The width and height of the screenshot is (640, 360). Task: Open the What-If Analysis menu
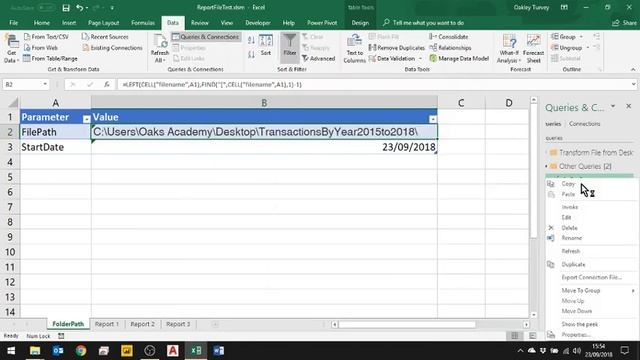pos(509,49)
